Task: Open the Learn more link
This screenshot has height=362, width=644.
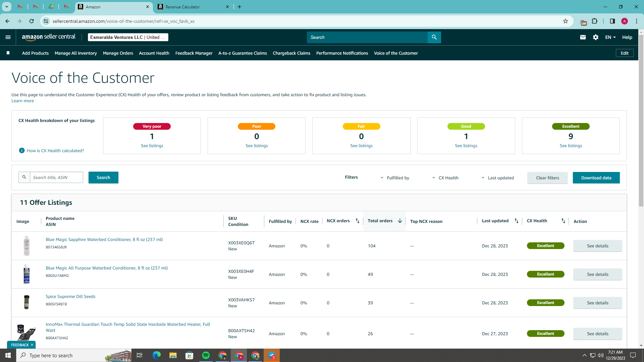Action: pos(22,101)
